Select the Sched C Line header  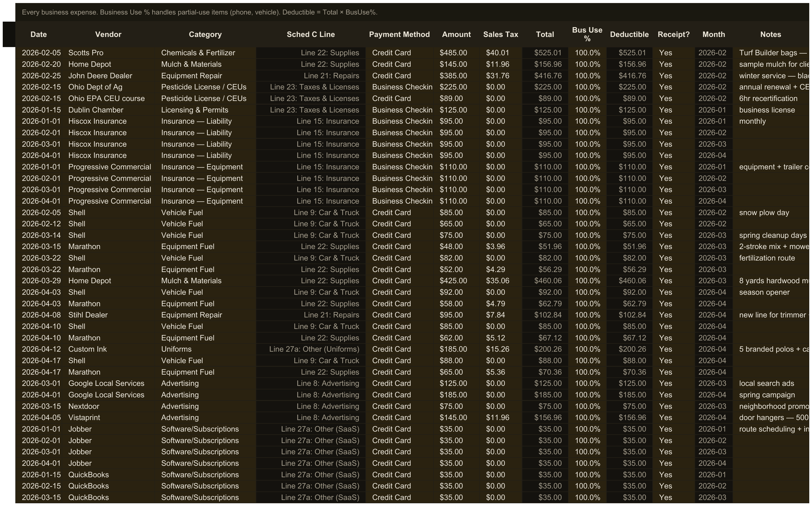pyautogui.click(x=311, y=34)
